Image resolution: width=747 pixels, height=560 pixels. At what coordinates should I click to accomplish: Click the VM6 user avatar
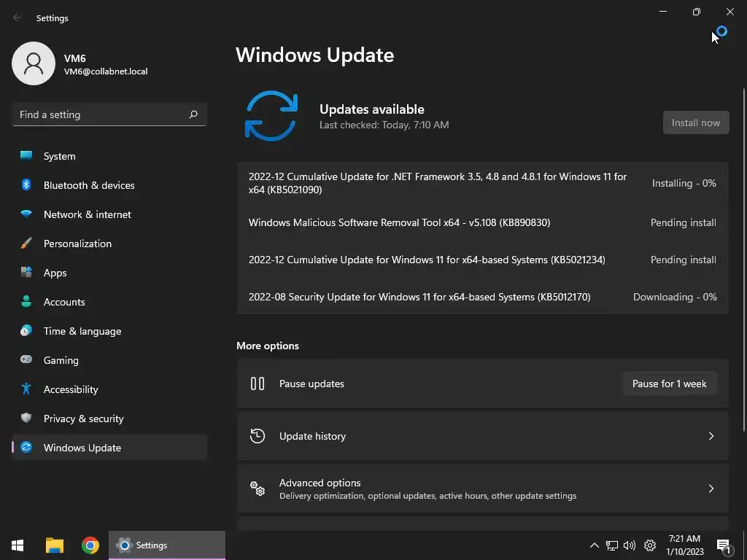click(x=34, y=63)
